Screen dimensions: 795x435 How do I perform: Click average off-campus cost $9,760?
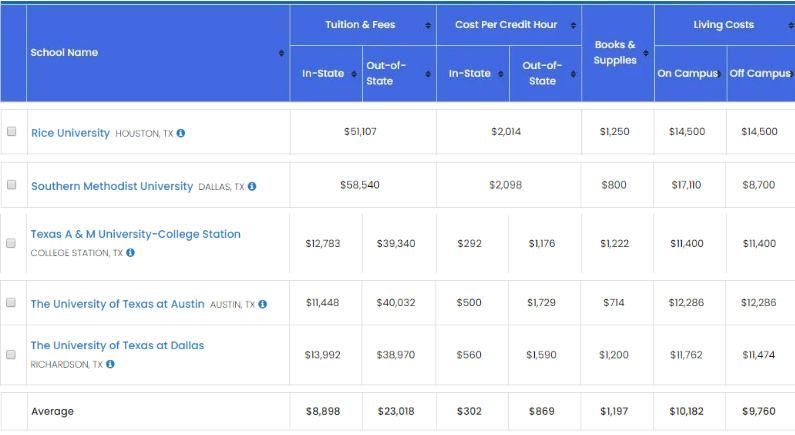(x=759, y=412)
